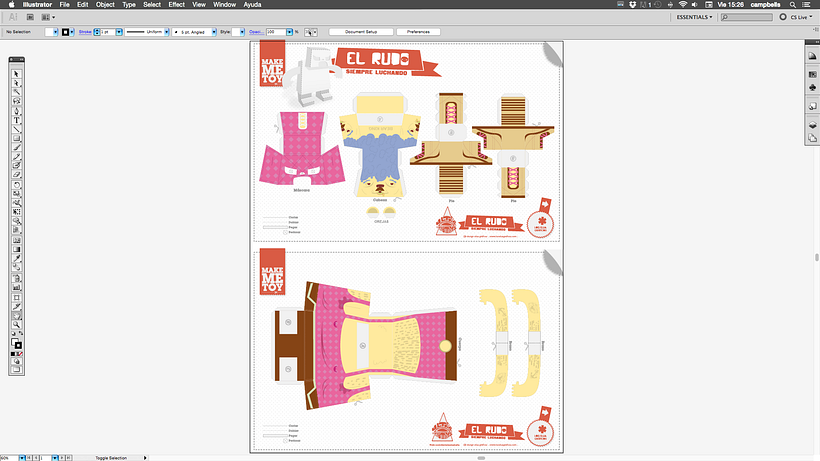
Task: Select the Magic Wand tool
Action: tap(16, 92)
